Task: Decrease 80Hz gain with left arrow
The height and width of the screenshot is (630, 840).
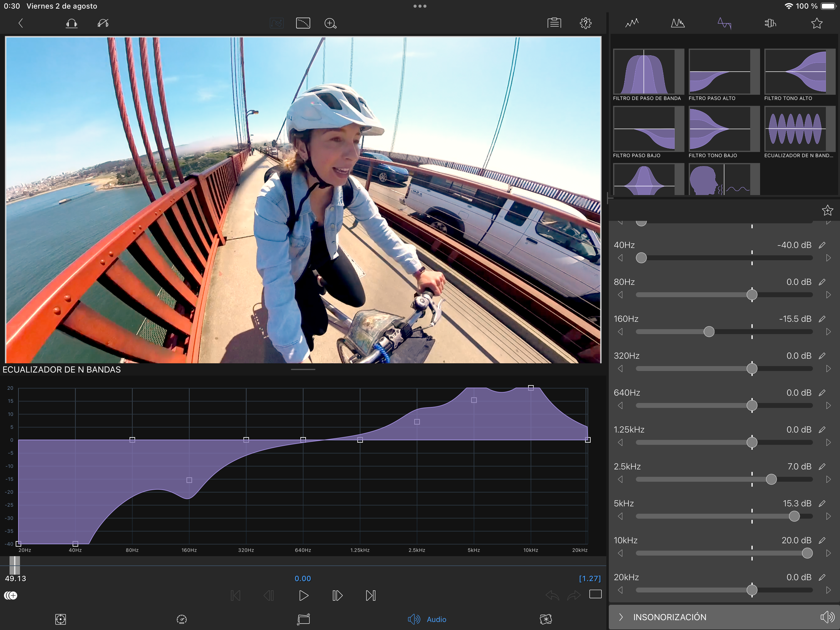Action: (620, 295)
